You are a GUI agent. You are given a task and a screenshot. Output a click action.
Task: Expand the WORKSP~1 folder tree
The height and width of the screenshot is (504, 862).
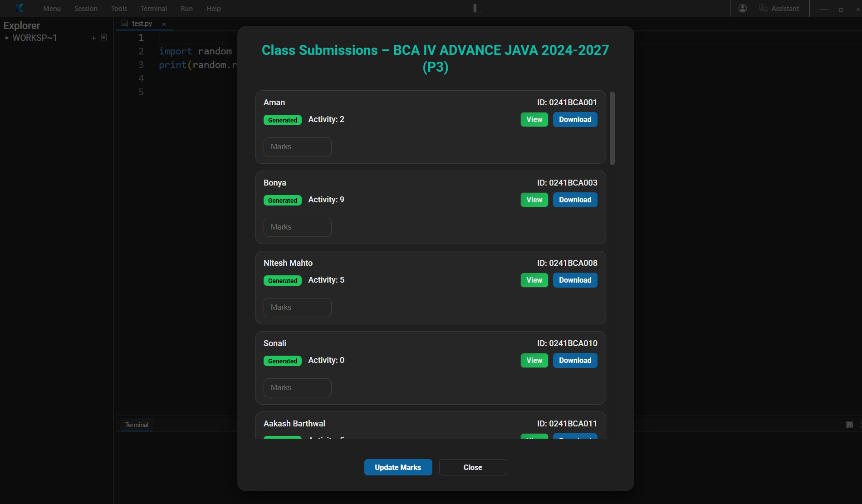click(6, 38)
